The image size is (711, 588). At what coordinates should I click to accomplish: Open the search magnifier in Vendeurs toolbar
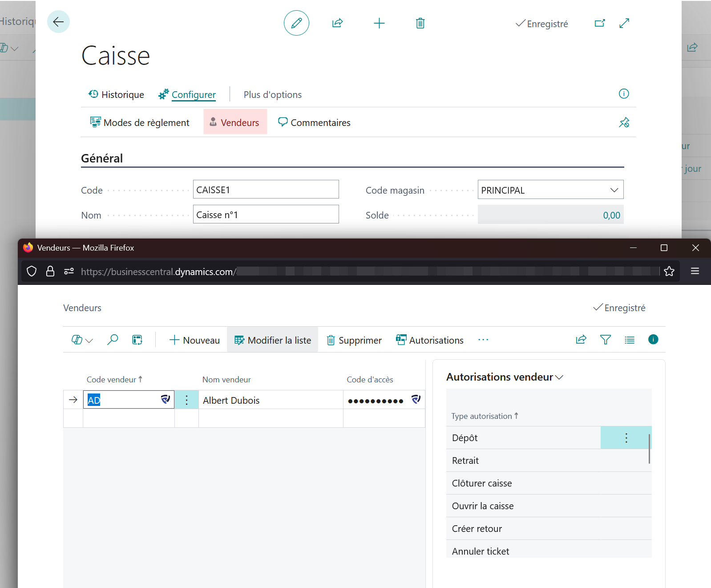click(113, 340)
